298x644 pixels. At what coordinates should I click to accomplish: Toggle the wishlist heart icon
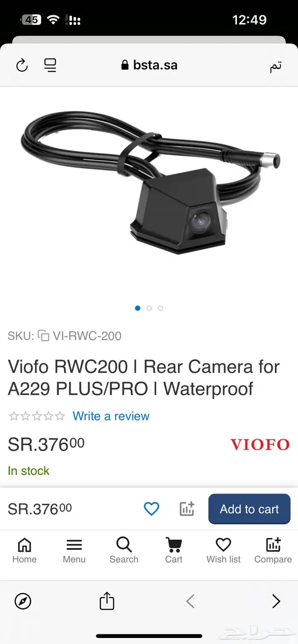(151, 509)
